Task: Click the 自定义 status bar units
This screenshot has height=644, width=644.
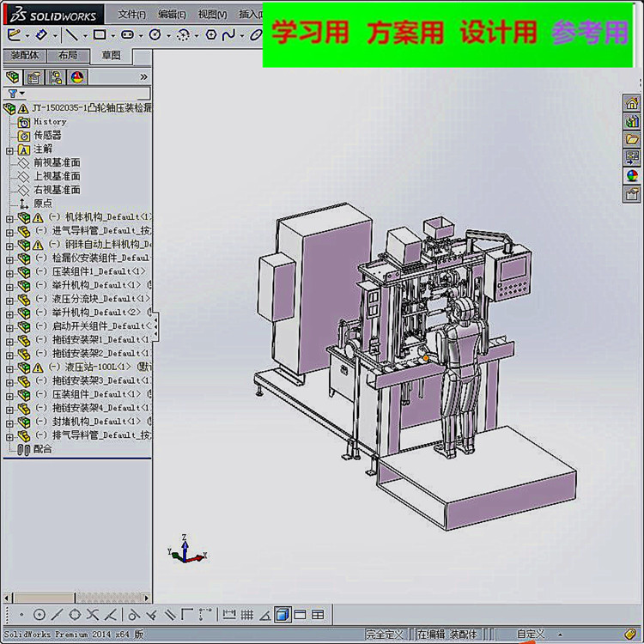Action: click(x=531, y=635)
